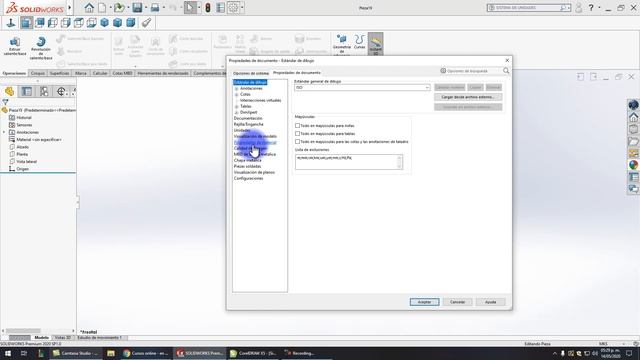Image resolution: width=640 pixels, height=360 pixels.
Task: Click the Rebuild traffic light icon
Action: (208, 7)
